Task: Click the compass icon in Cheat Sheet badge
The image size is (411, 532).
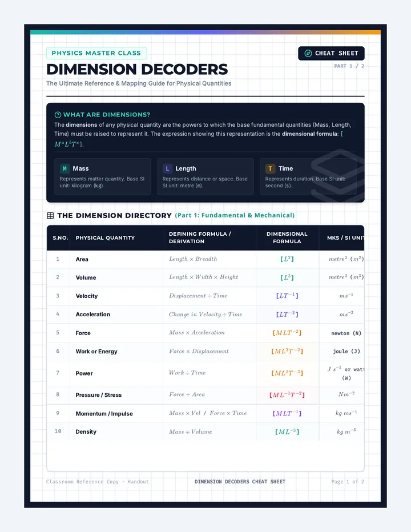Action: 308,53
